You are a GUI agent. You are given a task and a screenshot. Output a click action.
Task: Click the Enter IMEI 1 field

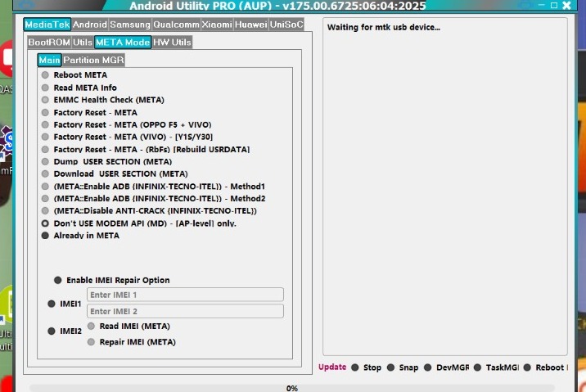tap(185, 295)
